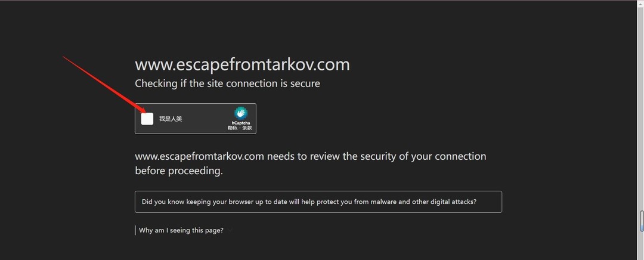Click the hCaptcha hand logo icon
Image resolution: width=644 pixels, height=260 pixels.
(240, 113)
